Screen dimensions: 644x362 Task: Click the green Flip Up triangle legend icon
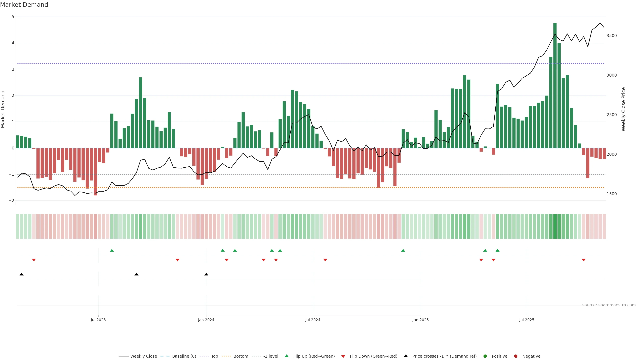286,356
